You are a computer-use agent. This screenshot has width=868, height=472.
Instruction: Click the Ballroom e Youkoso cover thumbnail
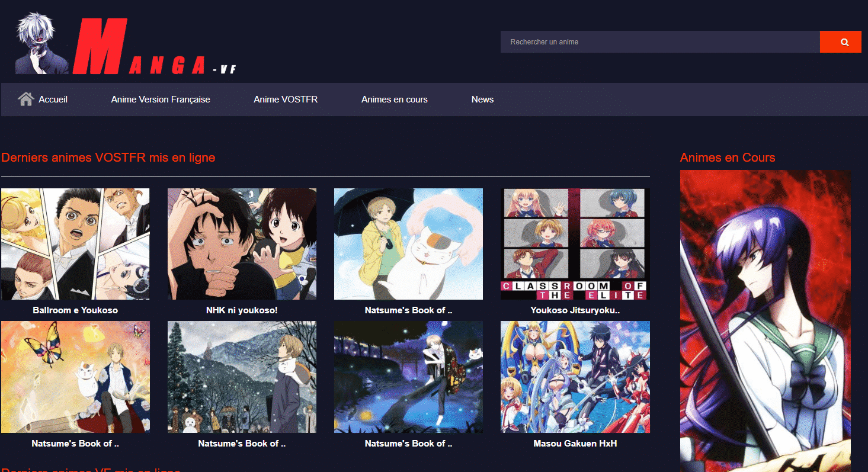coord(75,243)
